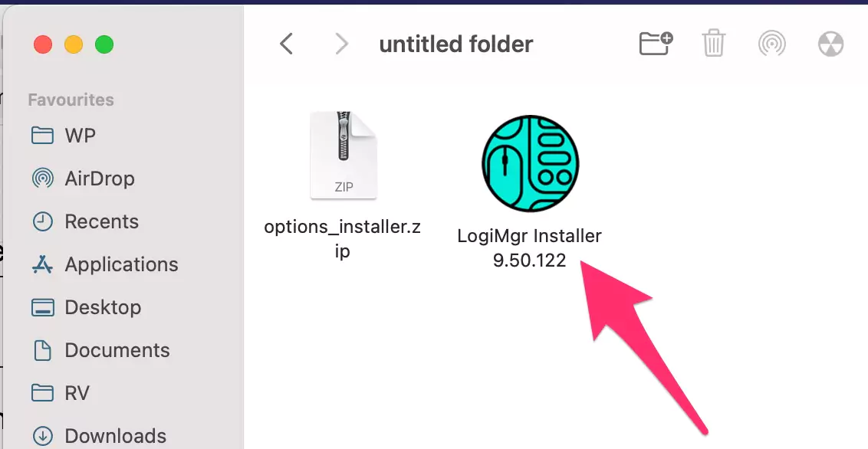
Task: Click the forward navigation arrow
Action: 342,44
